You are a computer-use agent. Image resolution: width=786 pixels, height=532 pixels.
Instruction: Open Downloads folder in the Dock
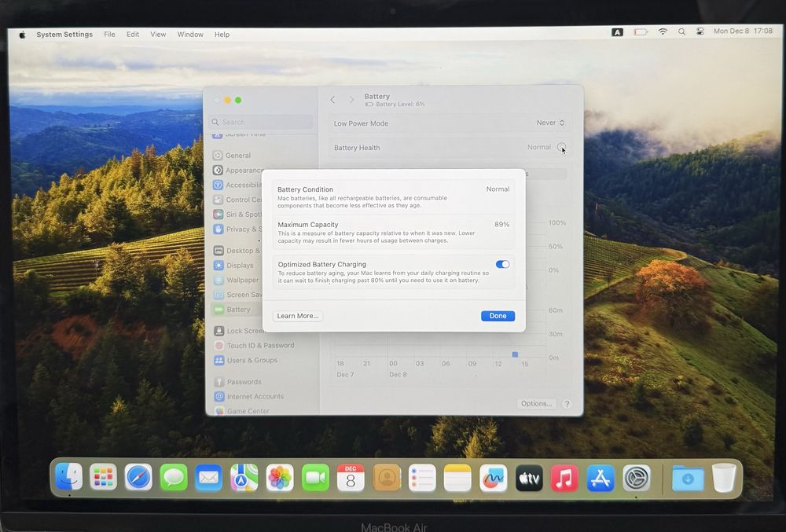(688, 479)
